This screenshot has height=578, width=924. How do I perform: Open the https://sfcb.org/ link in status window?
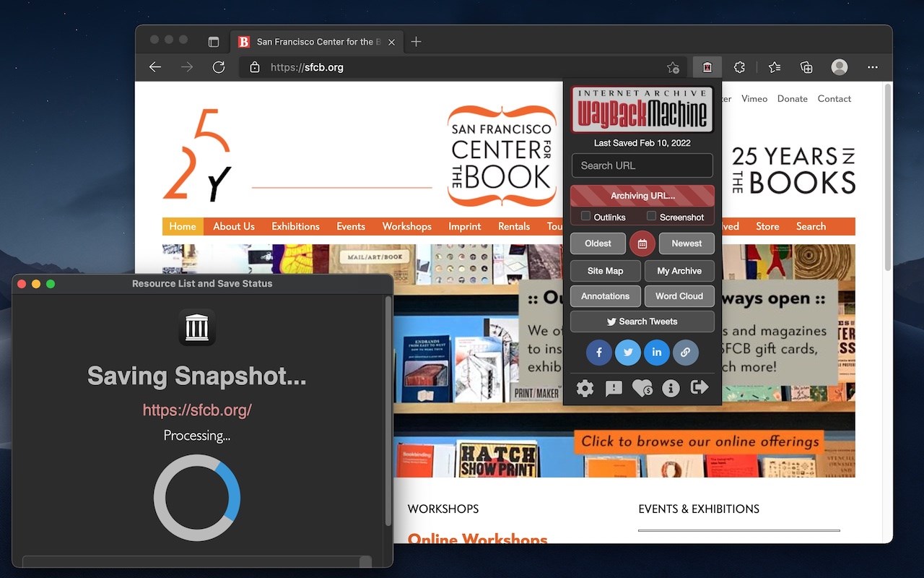point(197,410)
